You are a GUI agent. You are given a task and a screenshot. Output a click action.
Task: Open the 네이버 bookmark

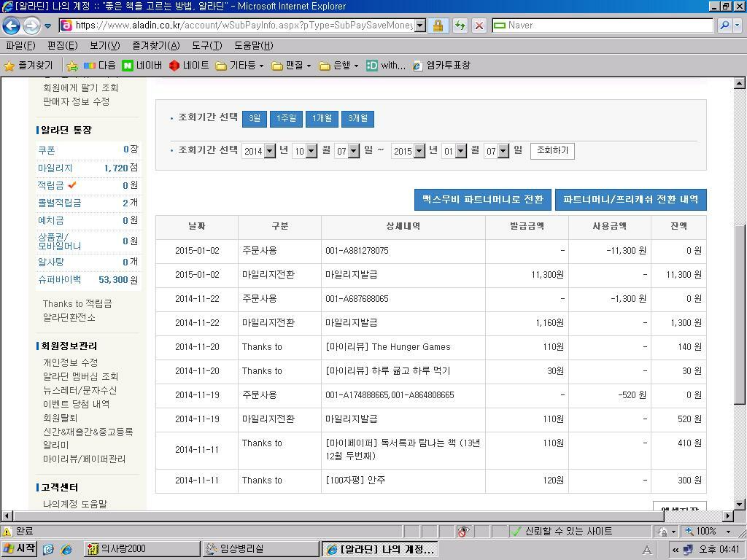pyautogui.click(x=142, y=65)
